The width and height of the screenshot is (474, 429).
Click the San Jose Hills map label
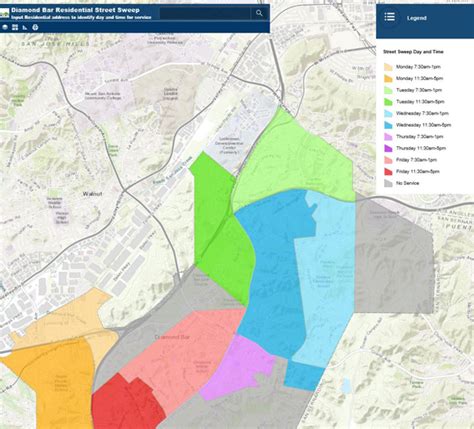click(x=56, y=44)
